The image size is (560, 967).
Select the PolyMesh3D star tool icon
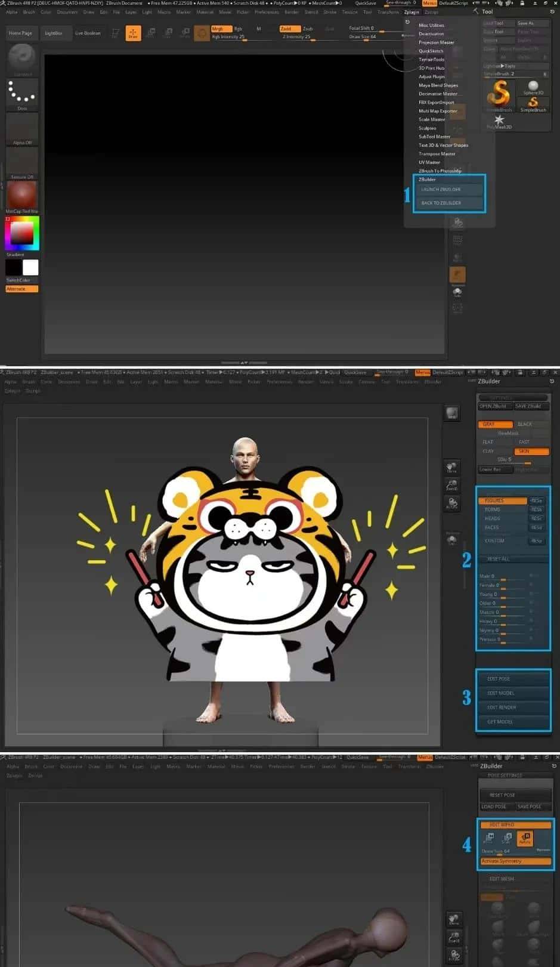[499, 121]
